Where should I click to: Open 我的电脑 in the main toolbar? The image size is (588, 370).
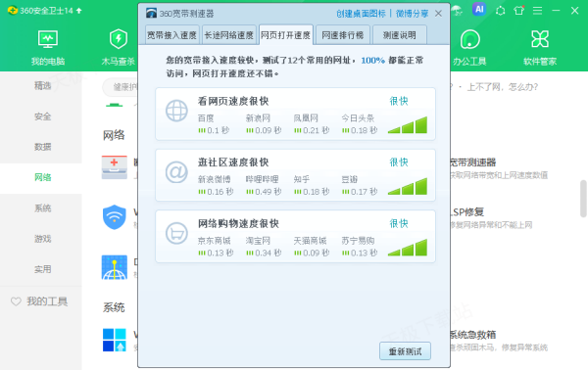48,48
